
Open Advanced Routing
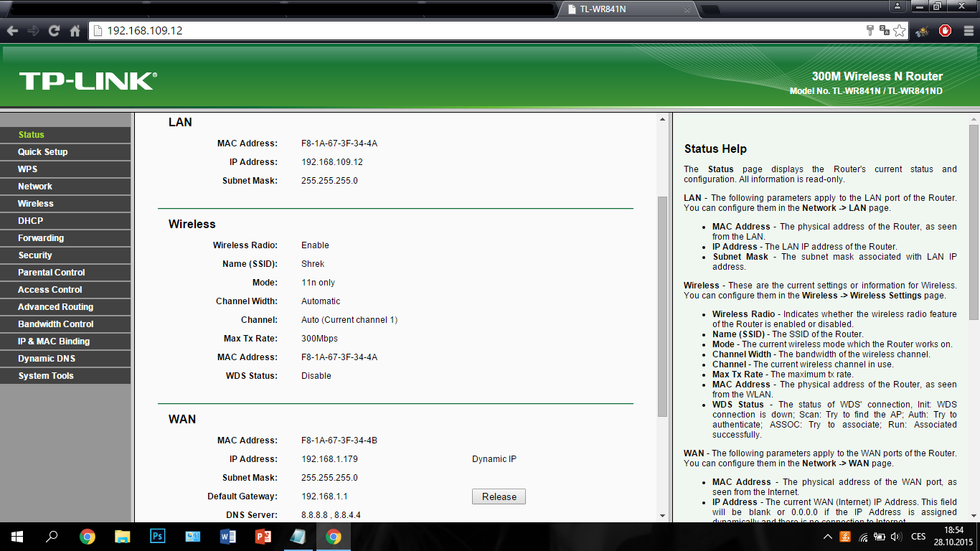point(65,307)
